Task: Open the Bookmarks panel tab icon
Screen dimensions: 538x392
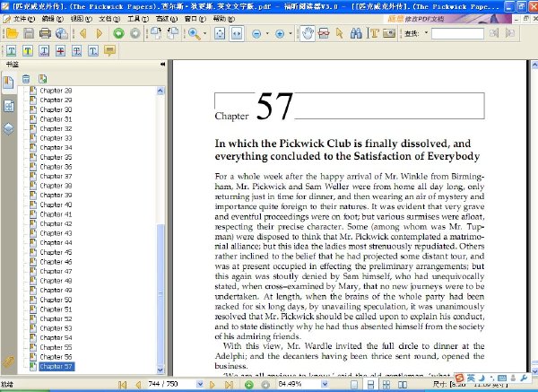Action: [x=8, y=83]
